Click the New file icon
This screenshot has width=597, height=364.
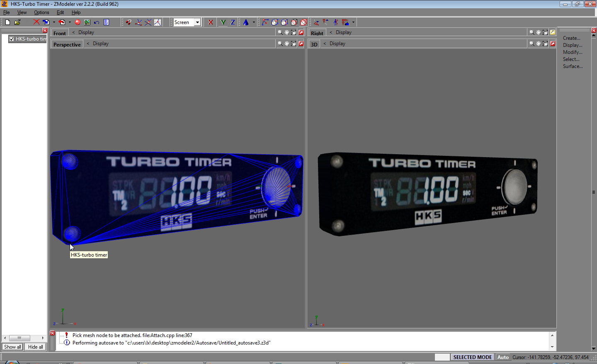7,22
